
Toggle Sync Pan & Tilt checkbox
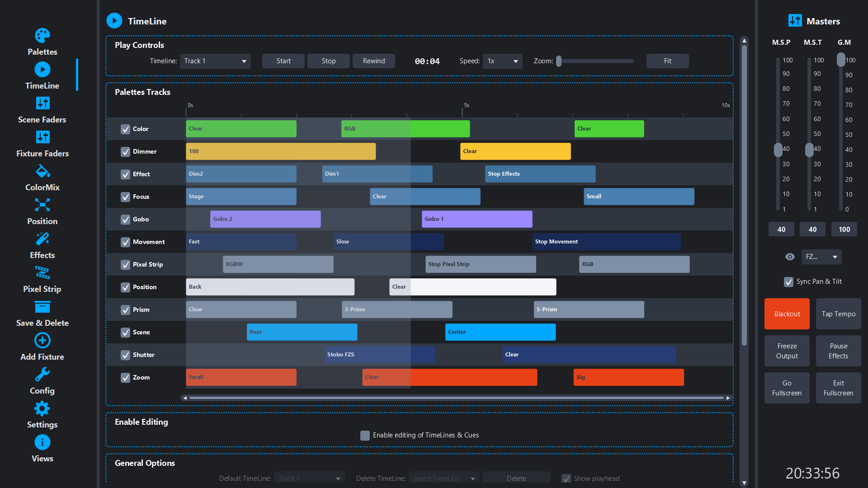click(788, 282)
